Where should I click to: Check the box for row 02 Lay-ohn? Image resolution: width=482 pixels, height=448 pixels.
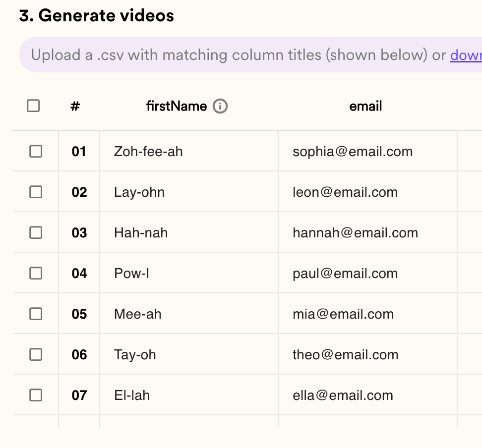pos(36,192)
